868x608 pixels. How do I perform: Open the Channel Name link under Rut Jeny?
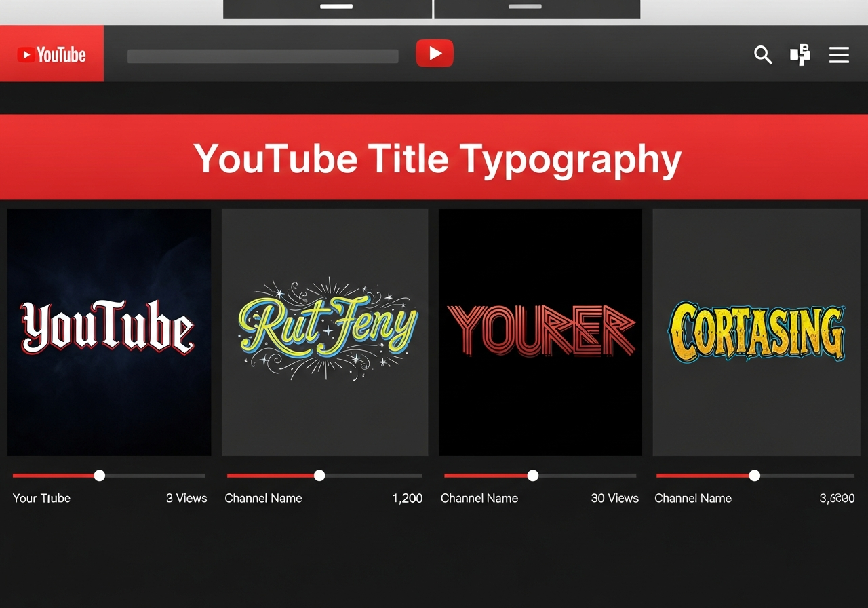(263, 498)
